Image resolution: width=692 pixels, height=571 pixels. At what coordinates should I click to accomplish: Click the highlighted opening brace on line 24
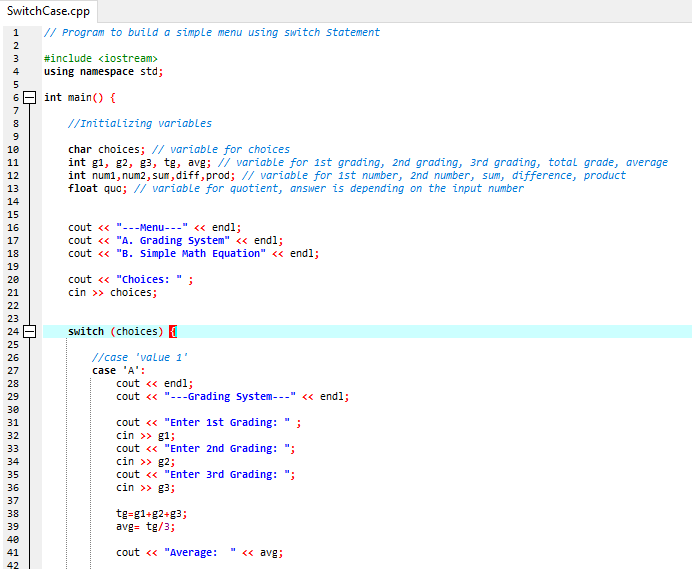173,331
